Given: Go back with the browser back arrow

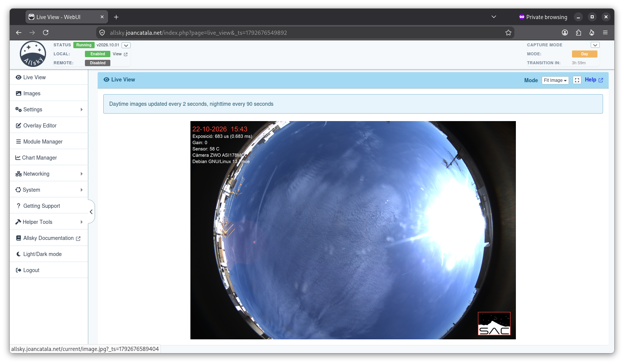Looking at the screenshot, I should click(x=19, y=33).
